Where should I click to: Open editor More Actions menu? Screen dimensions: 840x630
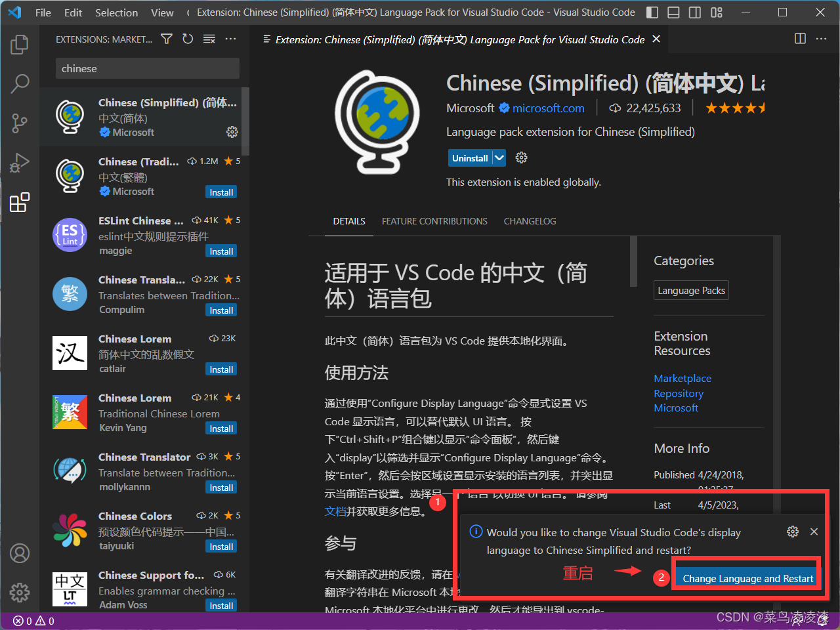coord(821,39)
